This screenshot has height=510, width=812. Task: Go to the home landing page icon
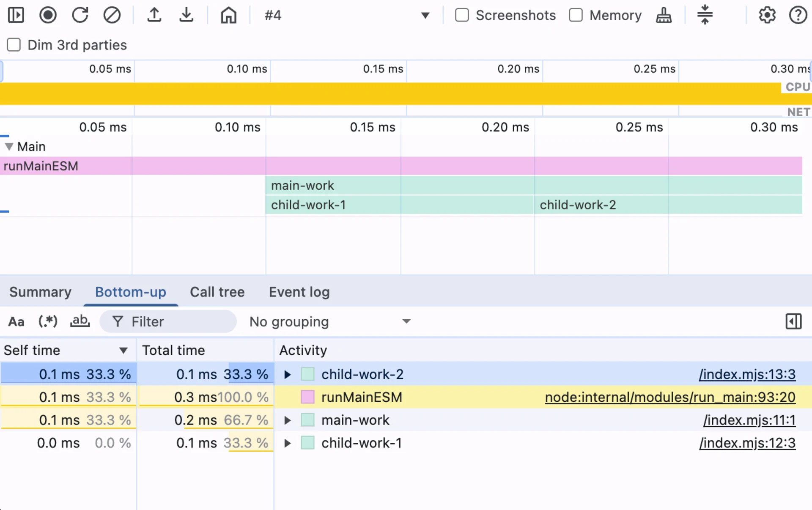coord(228,15)
